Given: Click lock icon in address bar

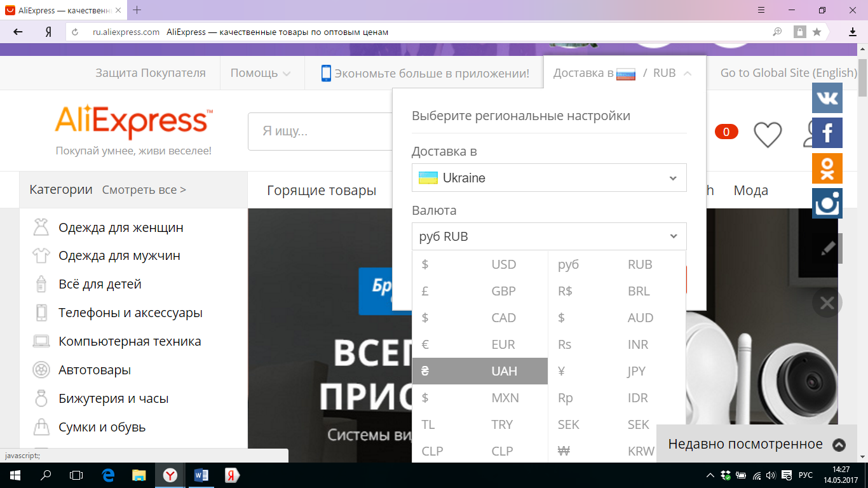Looking at the screenshot, I should (799, 32).
